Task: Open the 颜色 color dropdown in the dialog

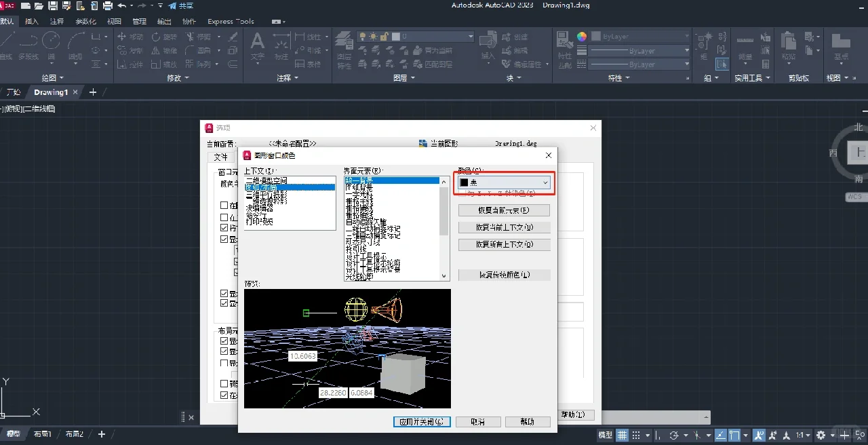Action: click(x=545, y=182)
